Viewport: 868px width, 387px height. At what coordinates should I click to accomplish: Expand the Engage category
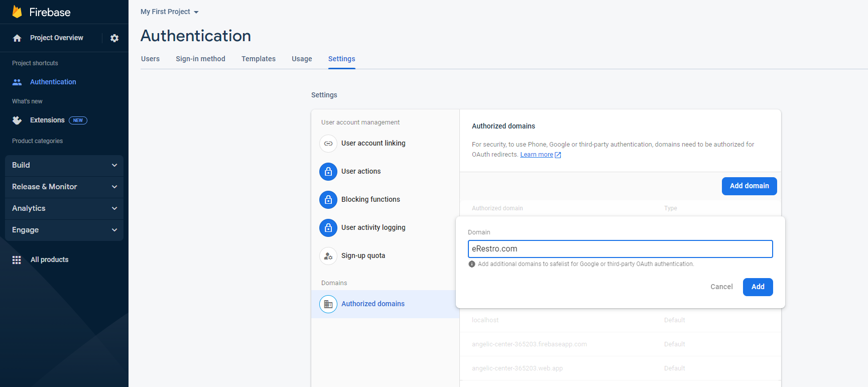pos(64,230)
